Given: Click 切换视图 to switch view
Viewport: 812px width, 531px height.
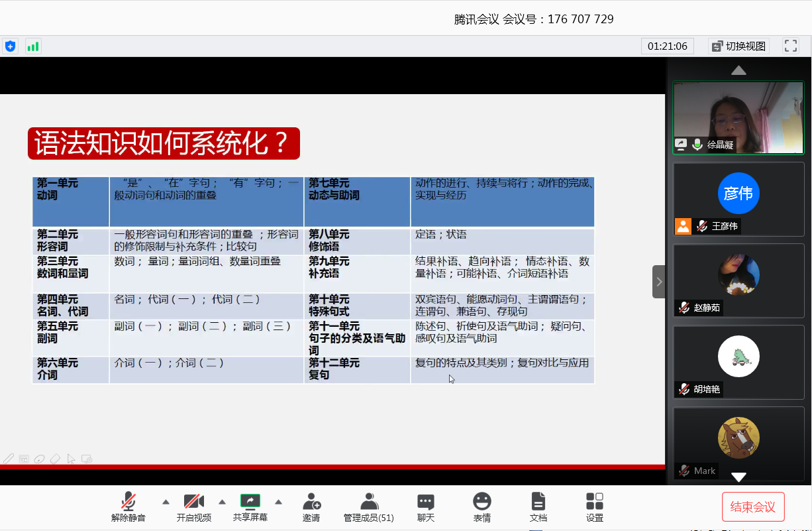Looking at the screenshot, I should point(738,46).
